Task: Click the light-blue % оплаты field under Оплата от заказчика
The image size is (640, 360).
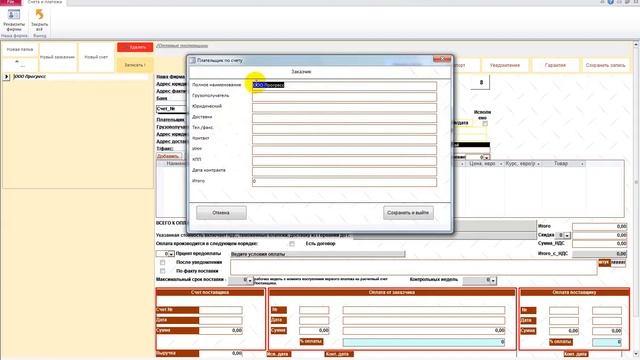Action: (424, 342)
